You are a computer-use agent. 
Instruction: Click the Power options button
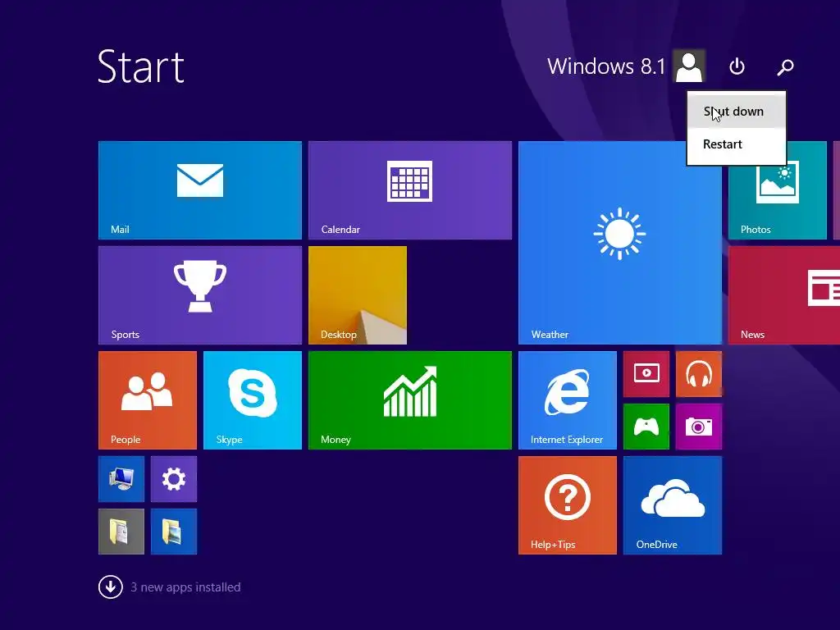pos(737,66)
